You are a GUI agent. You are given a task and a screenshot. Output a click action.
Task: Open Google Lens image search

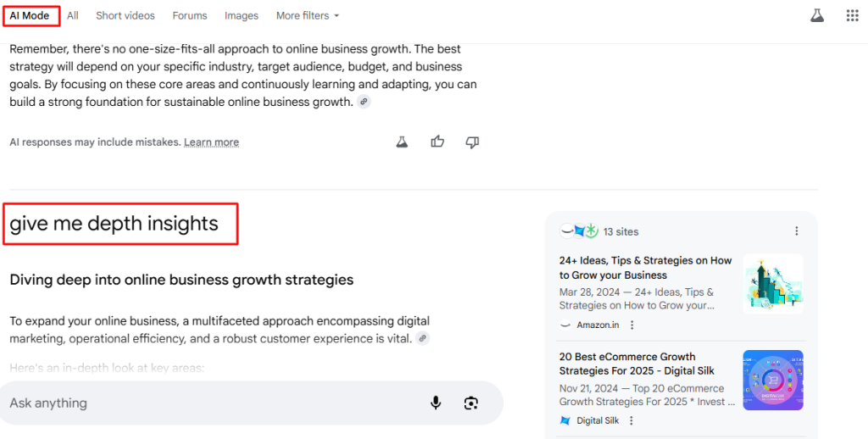tap(471, 403)
